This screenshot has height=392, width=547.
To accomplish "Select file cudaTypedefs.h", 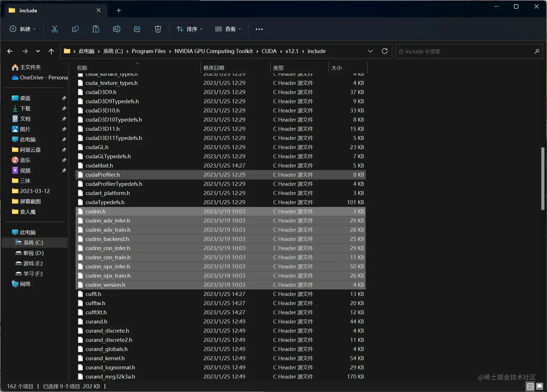I will tap(220, 202).
